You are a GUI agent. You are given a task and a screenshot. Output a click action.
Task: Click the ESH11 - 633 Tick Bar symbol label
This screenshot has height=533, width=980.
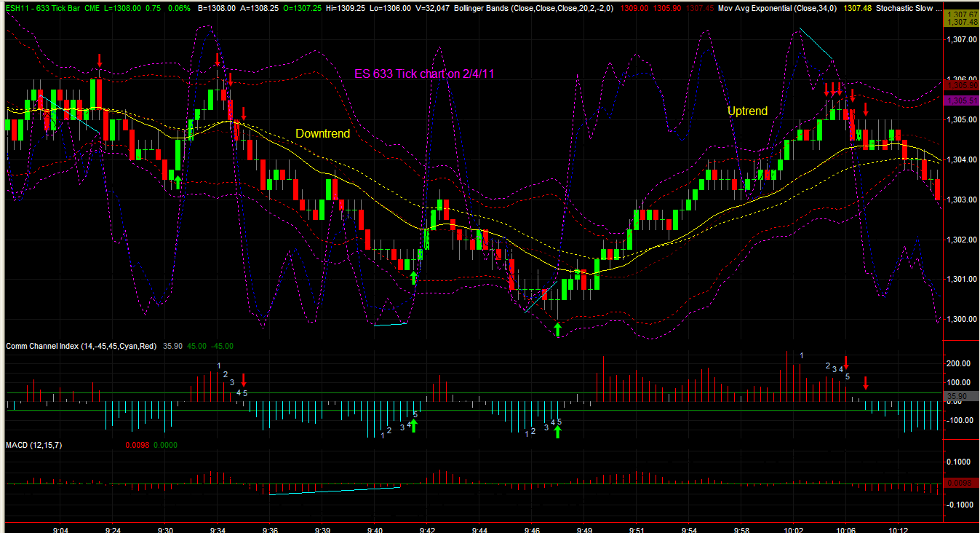[x=42, y=8]
